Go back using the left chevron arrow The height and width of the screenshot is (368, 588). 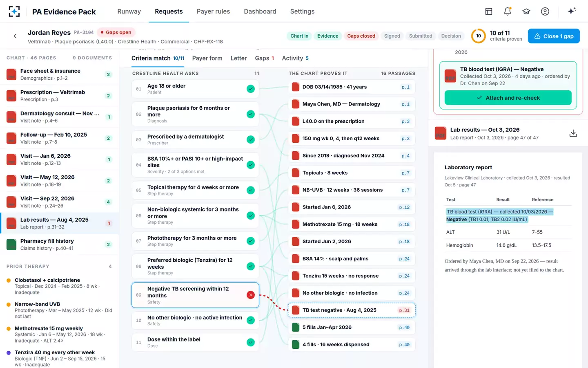point(15,36)
